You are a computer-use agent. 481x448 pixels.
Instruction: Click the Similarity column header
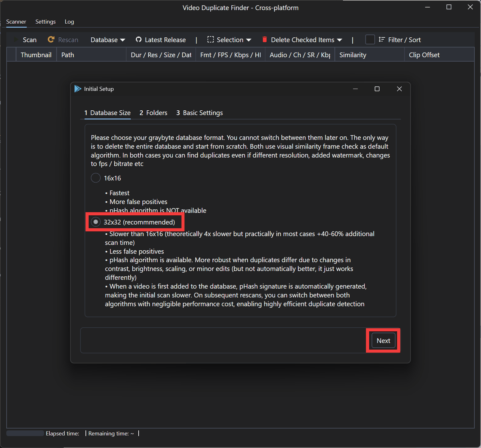point(353,55)
